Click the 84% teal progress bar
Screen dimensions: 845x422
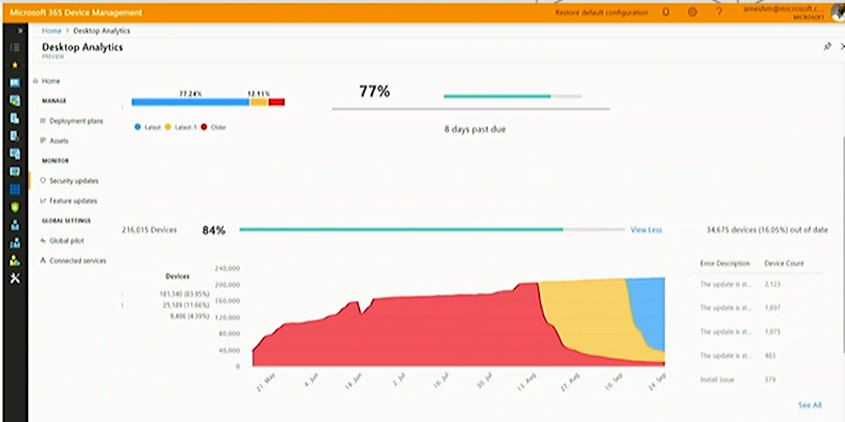pos(401,230)
